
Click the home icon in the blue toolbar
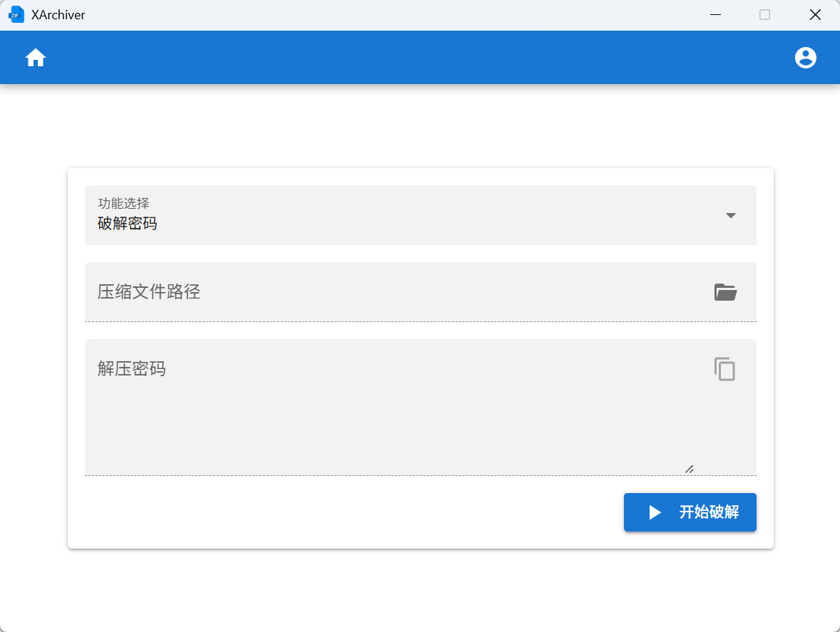(x=35, y=58)
